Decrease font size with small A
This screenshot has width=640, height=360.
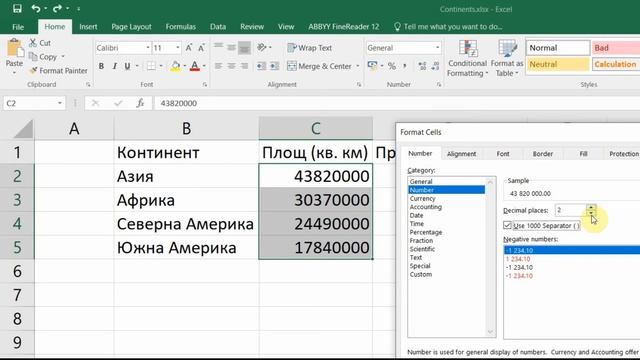point(201,48)
